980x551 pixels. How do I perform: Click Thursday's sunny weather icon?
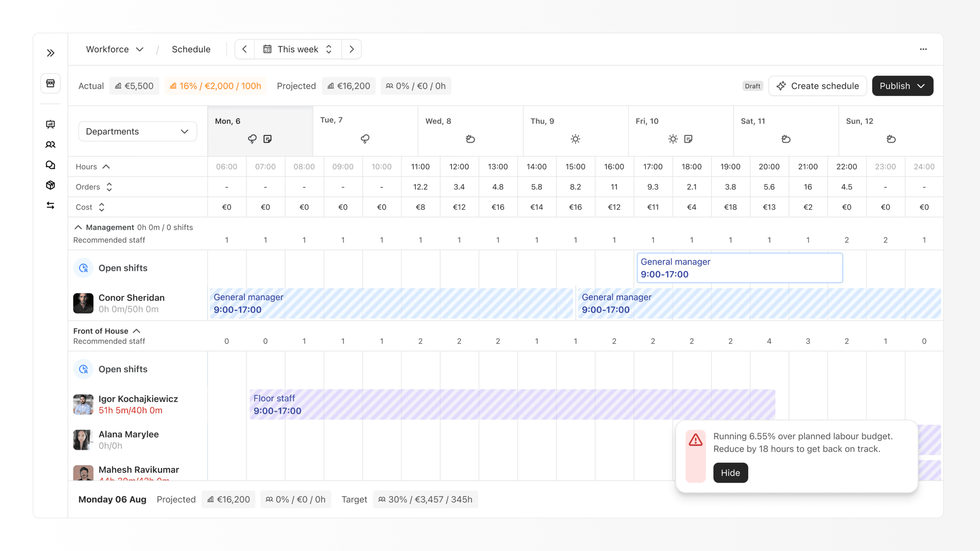tap(575, 139)
